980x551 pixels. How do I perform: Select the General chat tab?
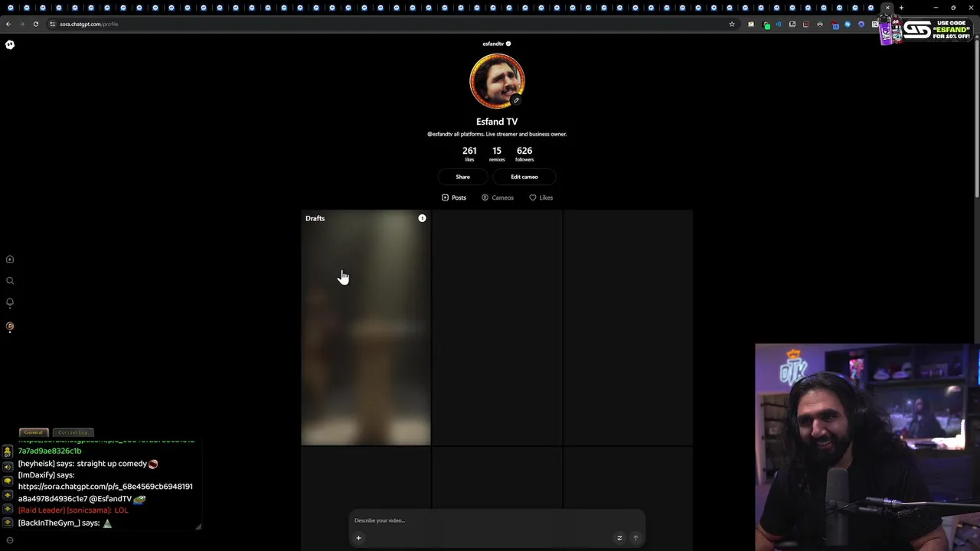(x=34, y=432)
